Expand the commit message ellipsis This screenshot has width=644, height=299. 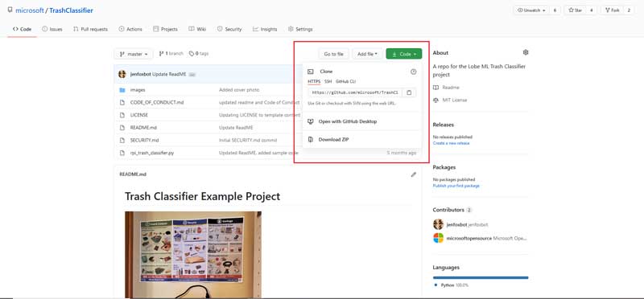click(x=192, y=75)
